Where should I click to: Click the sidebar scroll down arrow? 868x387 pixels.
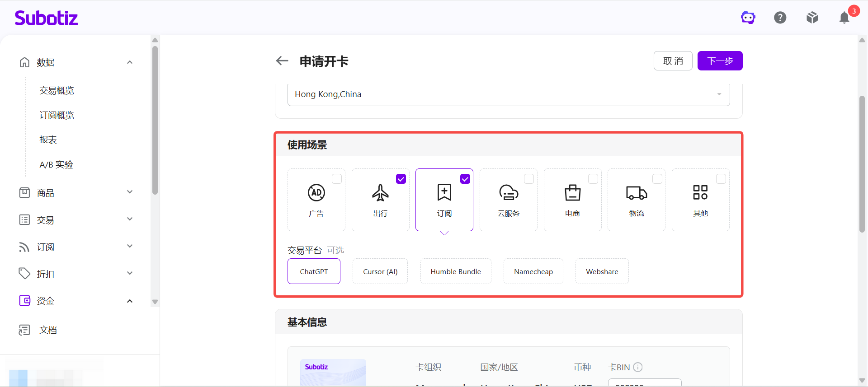155,302
